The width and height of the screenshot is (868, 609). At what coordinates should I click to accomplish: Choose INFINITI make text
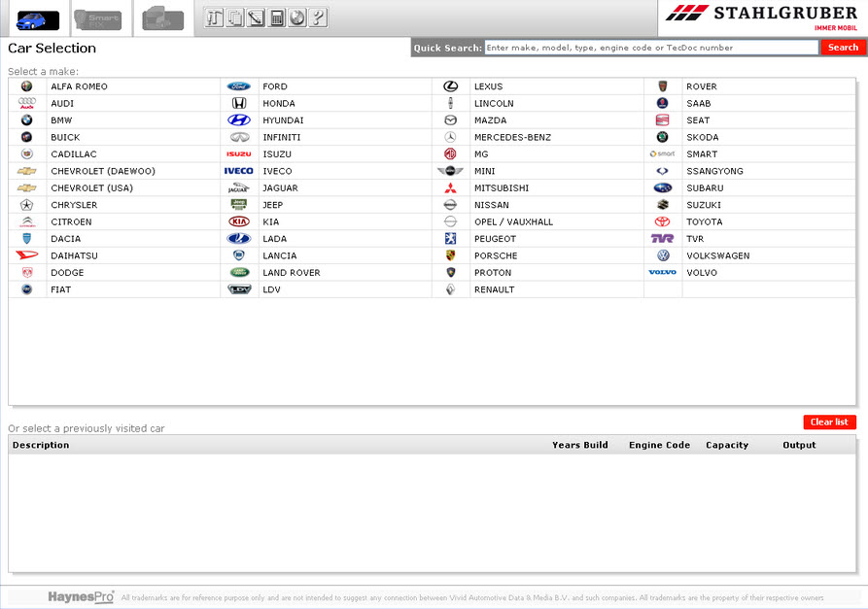pos(282,137)
